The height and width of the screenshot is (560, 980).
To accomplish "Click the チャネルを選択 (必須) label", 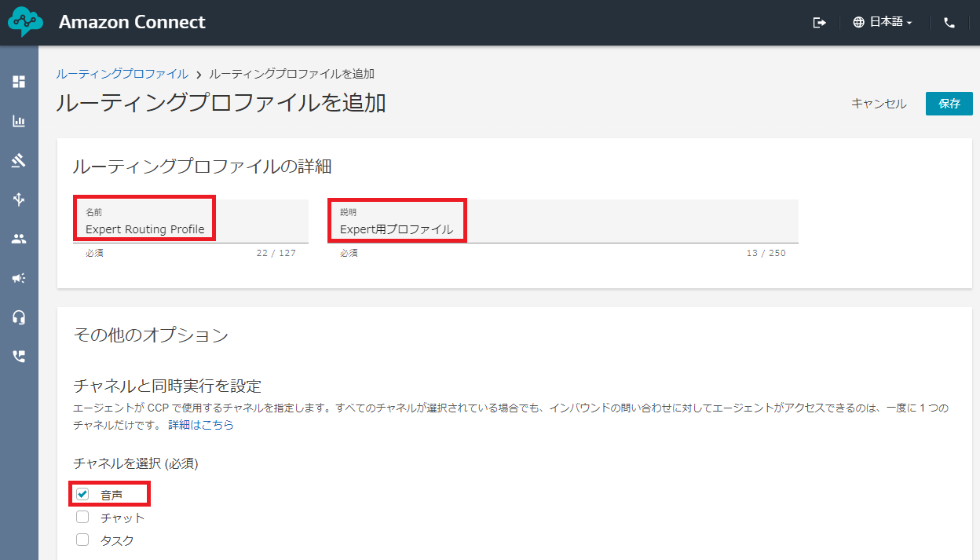I will 136,463.
